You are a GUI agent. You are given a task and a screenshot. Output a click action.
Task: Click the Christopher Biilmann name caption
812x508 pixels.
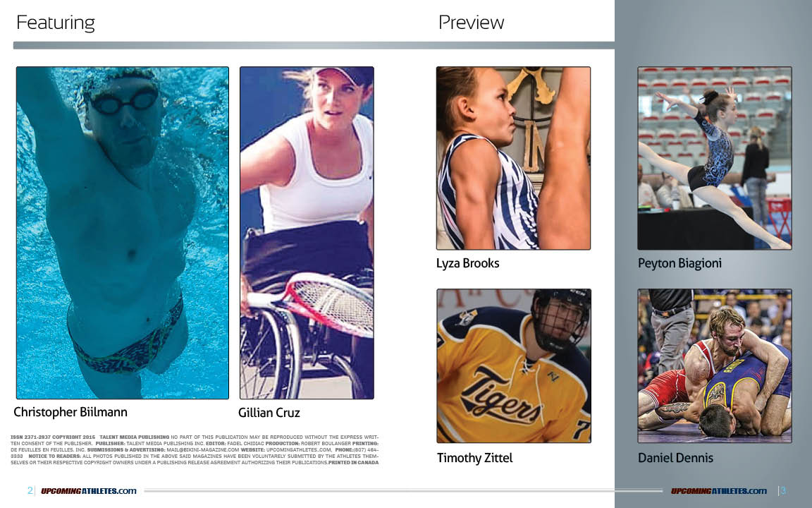(70, 412)
